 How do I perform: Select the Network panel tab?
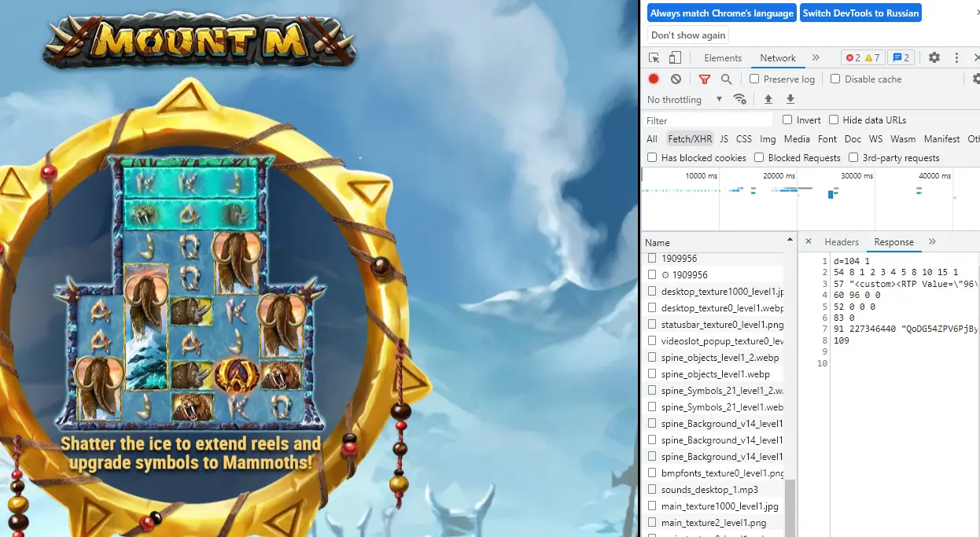click(778, 58)
